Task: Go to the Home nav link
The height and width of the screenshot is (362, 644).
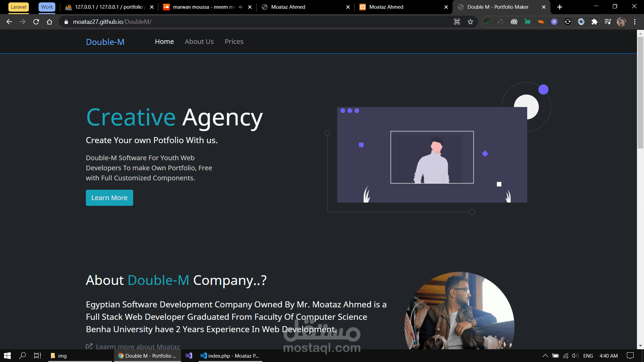Action: click(164, 42)
